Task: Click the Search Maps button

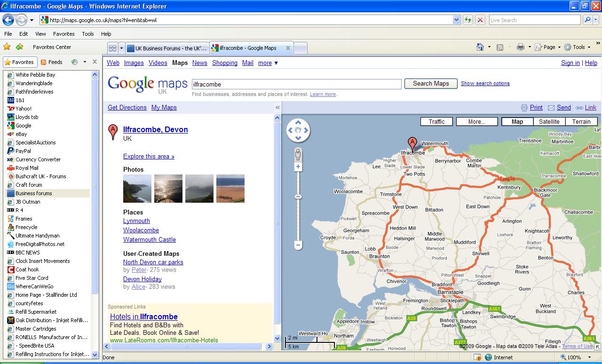Action: pyautogui.click(x=430, y=83)
